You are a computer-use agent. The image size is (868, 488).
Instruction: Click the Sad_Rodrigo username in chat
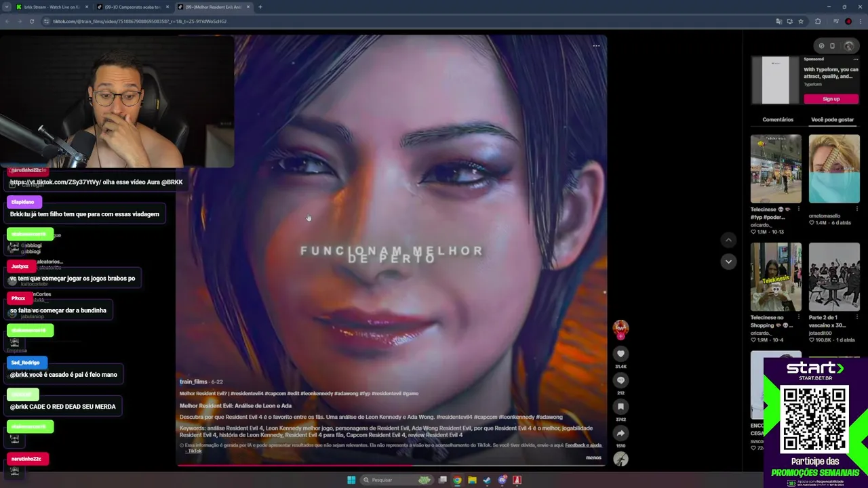point(25,363)
